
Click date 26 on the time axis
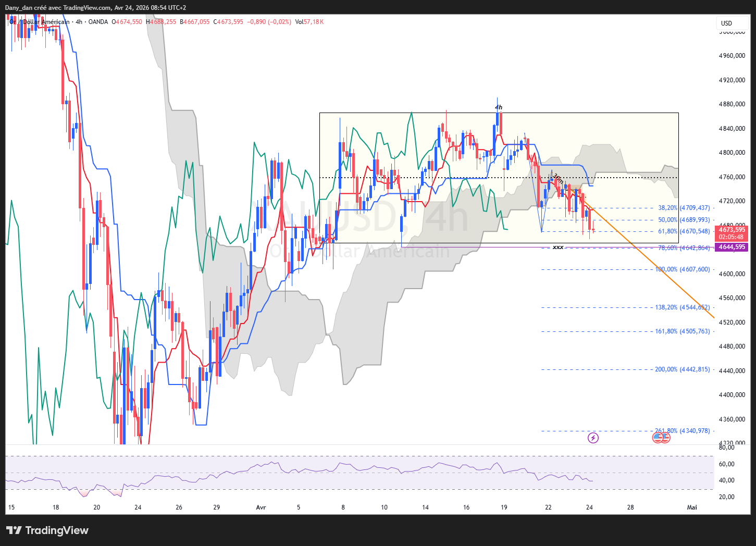(179, 507)
